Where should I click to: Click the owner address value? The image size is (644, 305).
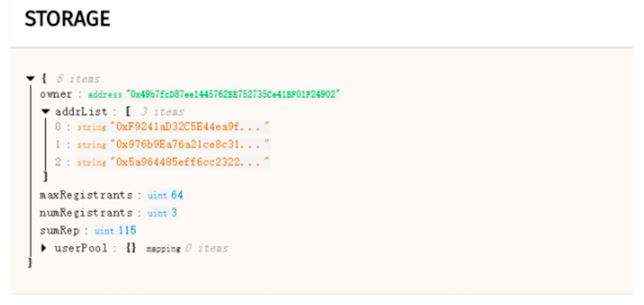pyautogui.click(x=233, y=94)
